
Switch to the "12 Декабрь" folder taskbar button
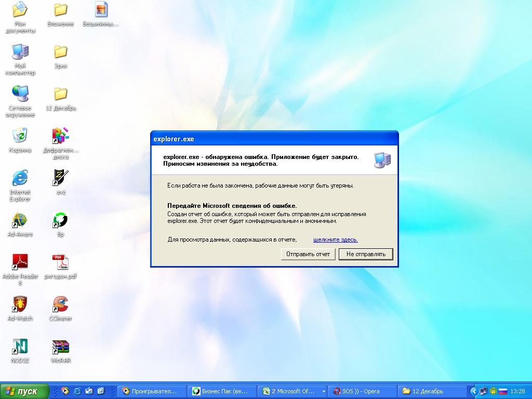432,391
